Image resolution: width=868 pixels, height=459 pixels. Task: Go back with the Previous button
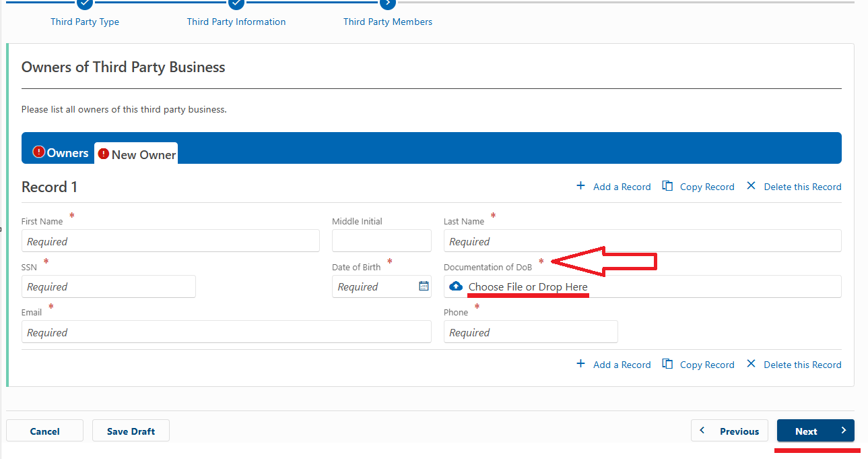[x=729, y=431]
